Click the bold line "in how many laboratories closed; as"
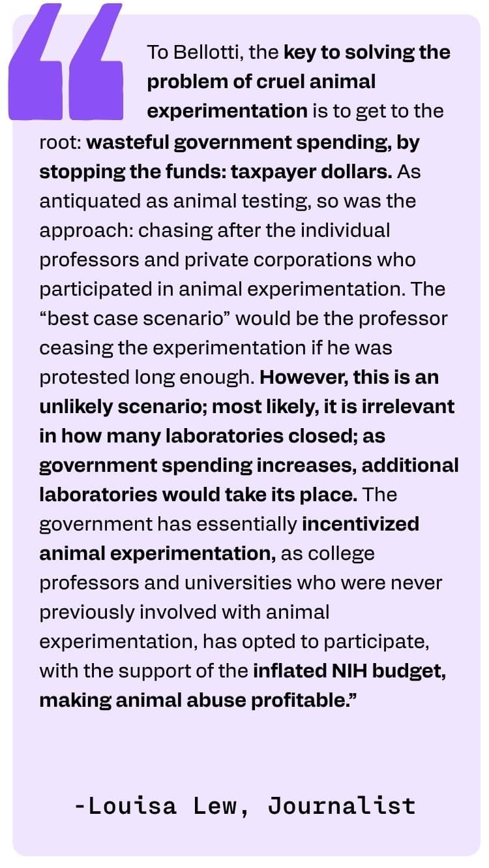The width and height of the screenshot is (489, 868). (213, 436)
